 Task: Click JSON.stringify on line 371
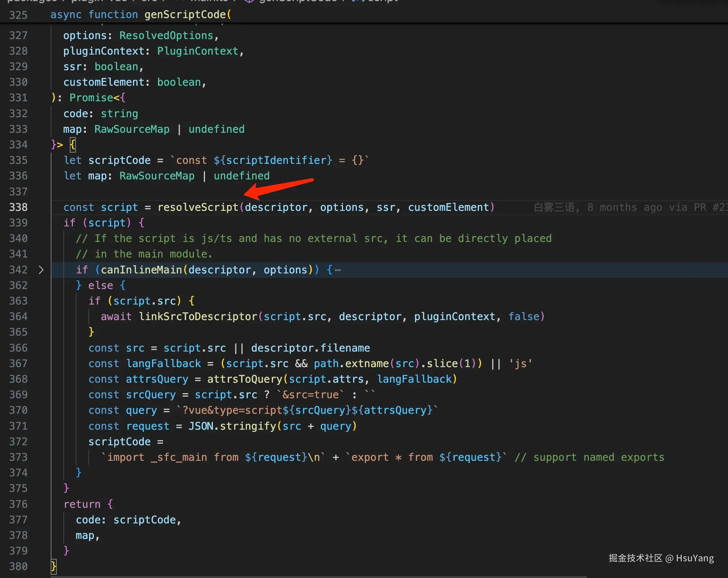point(232,426)
